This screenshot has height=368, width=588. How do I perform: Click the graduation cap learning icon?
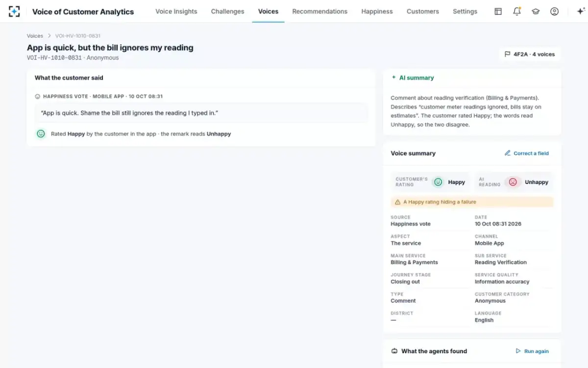coord(536,11)
